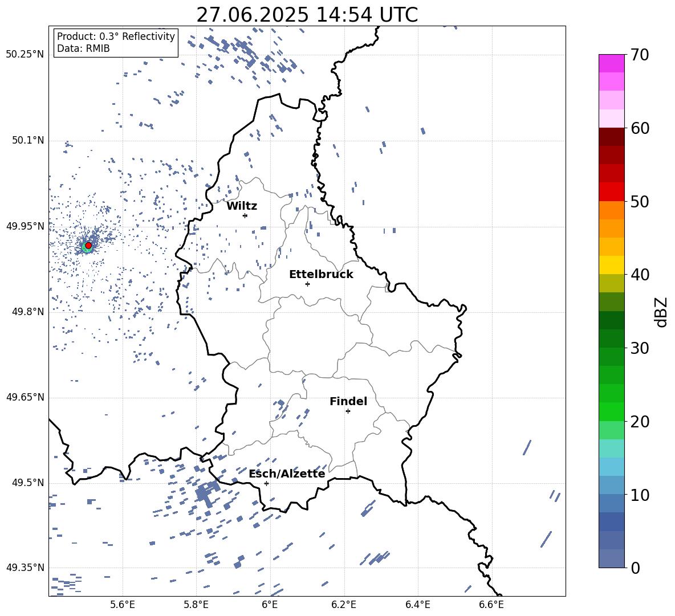
Task: Click the Findel city label
Action: 348,401
